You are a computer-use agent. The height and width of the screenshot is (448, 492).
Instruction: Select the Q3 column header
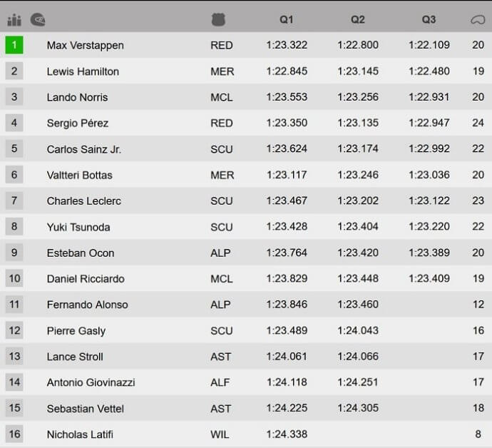429,19
